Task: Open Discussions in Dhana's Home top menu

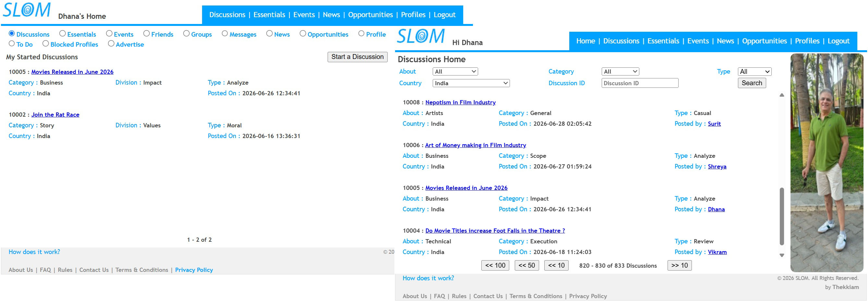Action: pyautogui.click(x=227, y=15)
